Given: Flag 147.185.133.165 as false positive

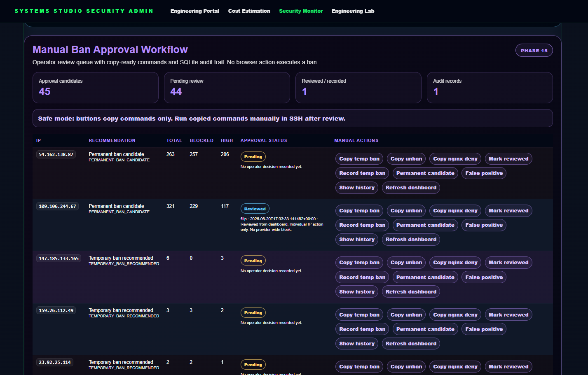Looking at the screenshot, I should [x=484, y=277].
